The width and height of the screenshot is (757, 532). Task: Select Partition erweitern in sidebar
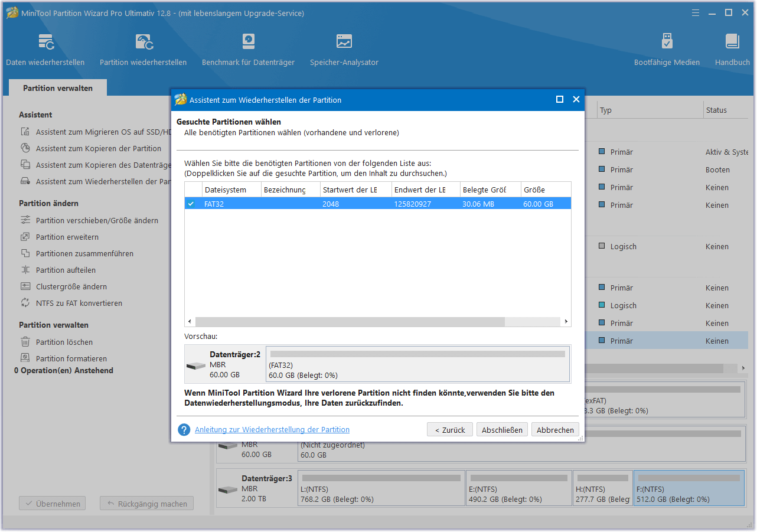pos(67,237)
